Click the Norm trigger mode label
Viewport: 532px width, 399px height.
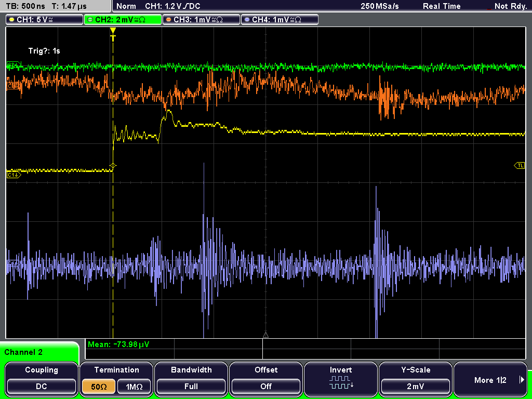coord(126,6)
